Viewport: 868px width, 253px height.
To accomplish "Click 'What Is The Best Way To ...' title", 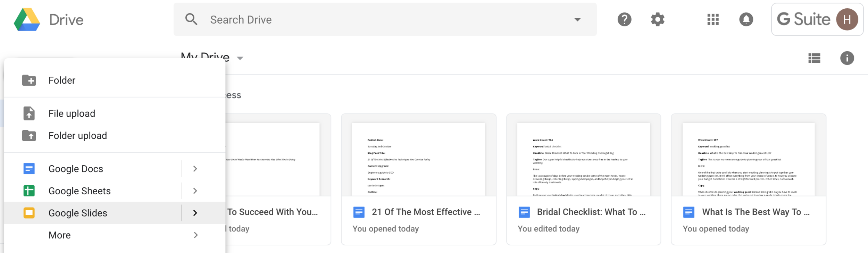I will point(756,212).
